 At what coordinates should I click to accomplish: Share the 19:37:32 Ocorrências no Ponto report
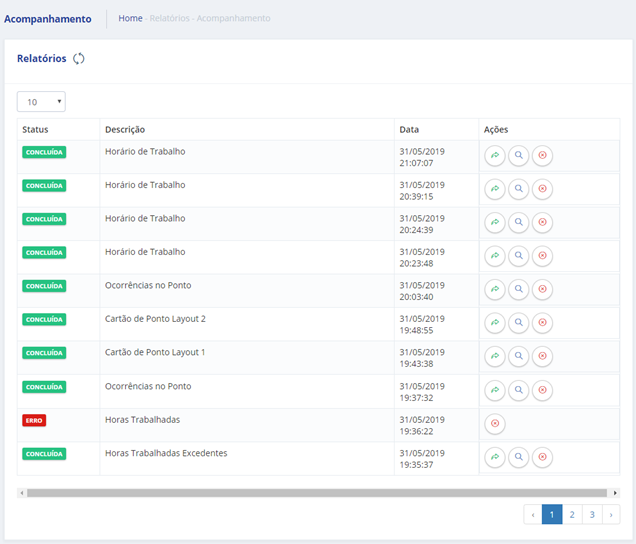(x=494, y=390)
